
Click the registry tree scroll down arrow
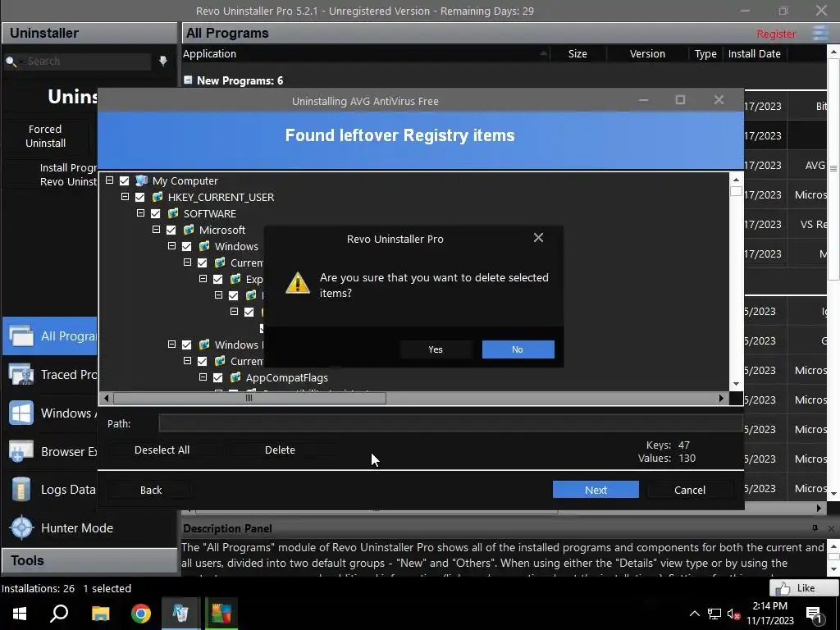coord(736,384)
